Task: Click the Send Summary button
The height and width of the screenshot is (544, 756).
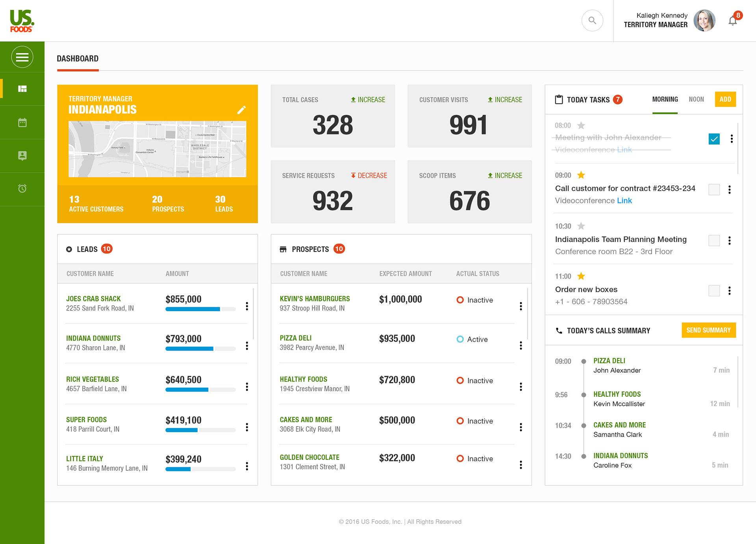Action: coord(708,330)
